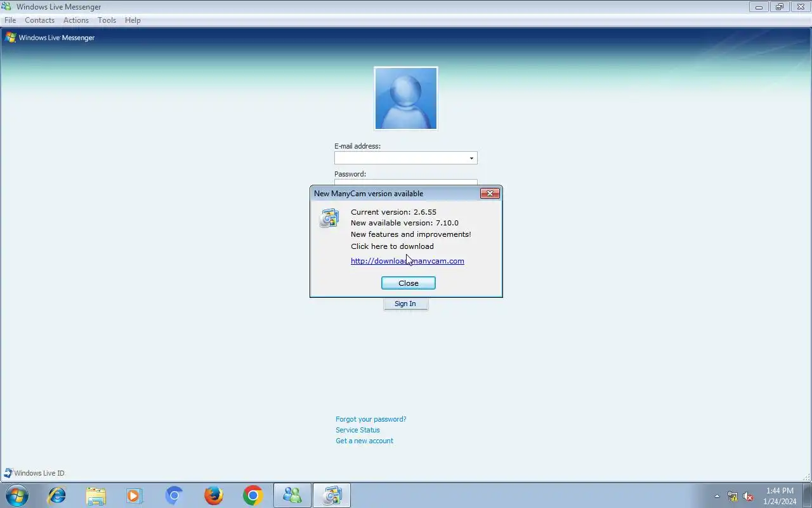Switch to ManyCam taskbar button

(x=332, y=495)
